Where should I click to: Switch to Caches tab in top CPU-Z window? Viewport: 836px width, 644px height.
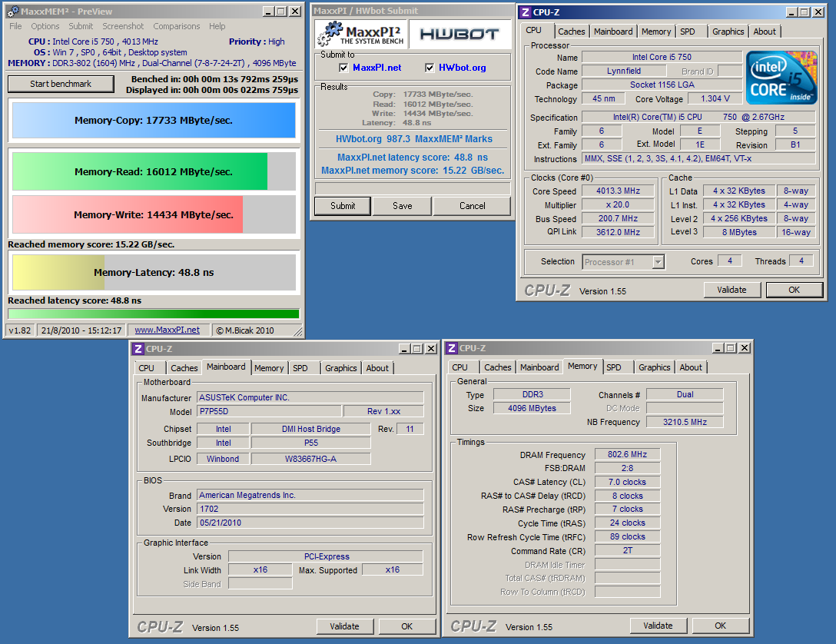click(572, 32)
